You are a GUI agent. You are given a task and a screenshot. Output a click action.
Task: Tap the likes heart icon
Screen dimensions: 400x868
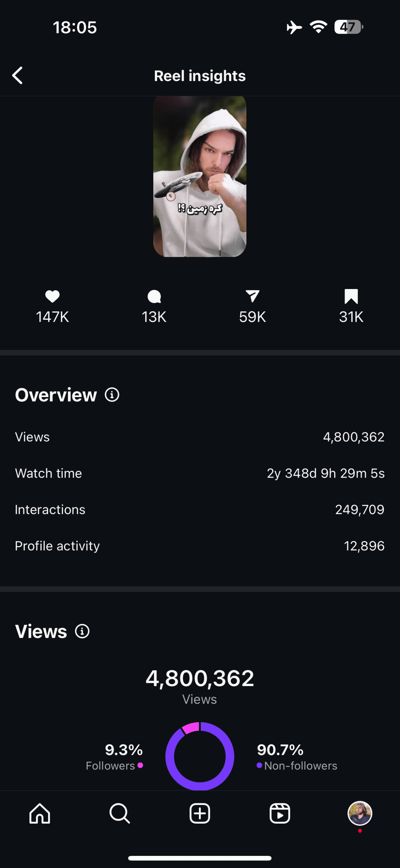53,297
